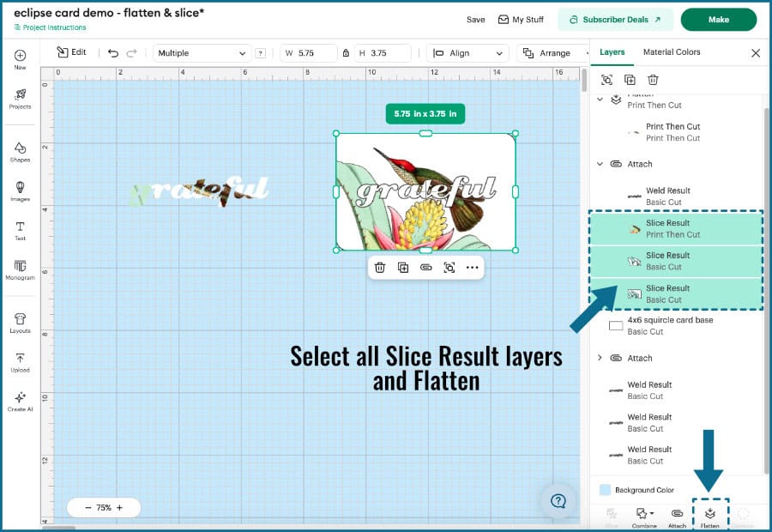The height and width of the screenshot is (532, 772).
Task: Switch to the Layers tab
Action: (x=612, y=52)
